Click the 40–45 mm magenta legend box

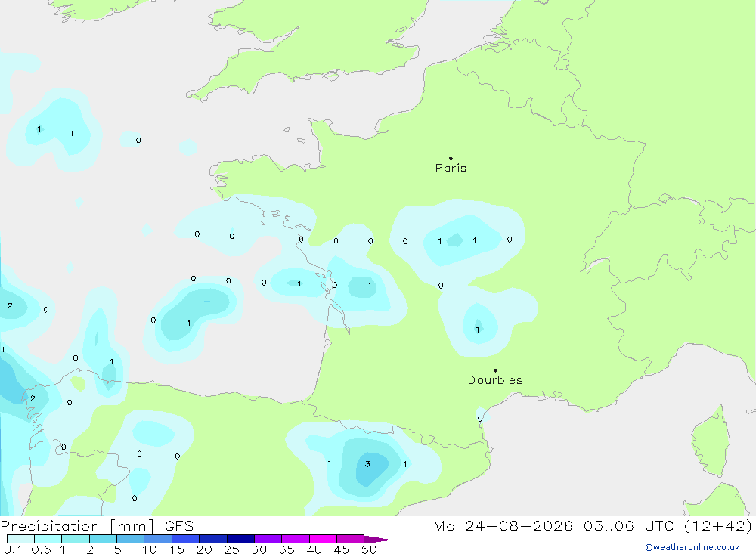(323, 539)
